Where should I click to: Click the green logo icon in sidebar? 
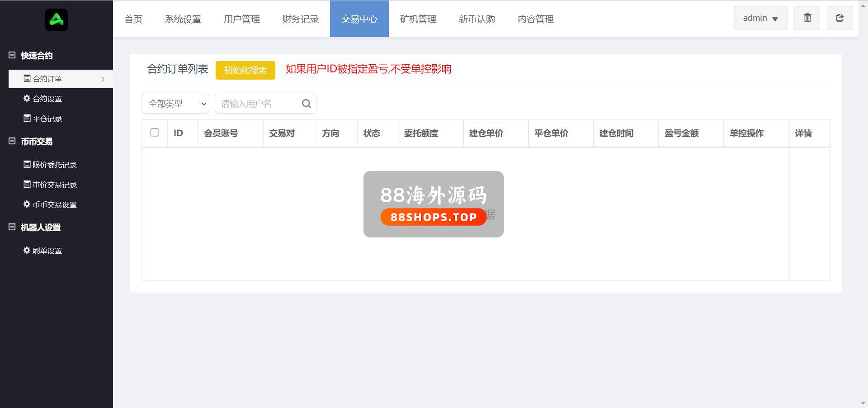click(x=57, y=20)
